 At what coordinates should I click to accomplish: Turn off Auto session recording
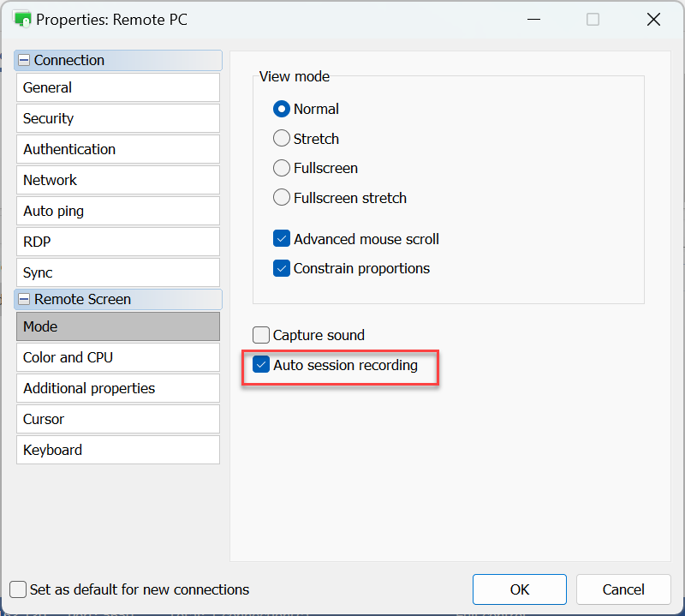[261, 366]
